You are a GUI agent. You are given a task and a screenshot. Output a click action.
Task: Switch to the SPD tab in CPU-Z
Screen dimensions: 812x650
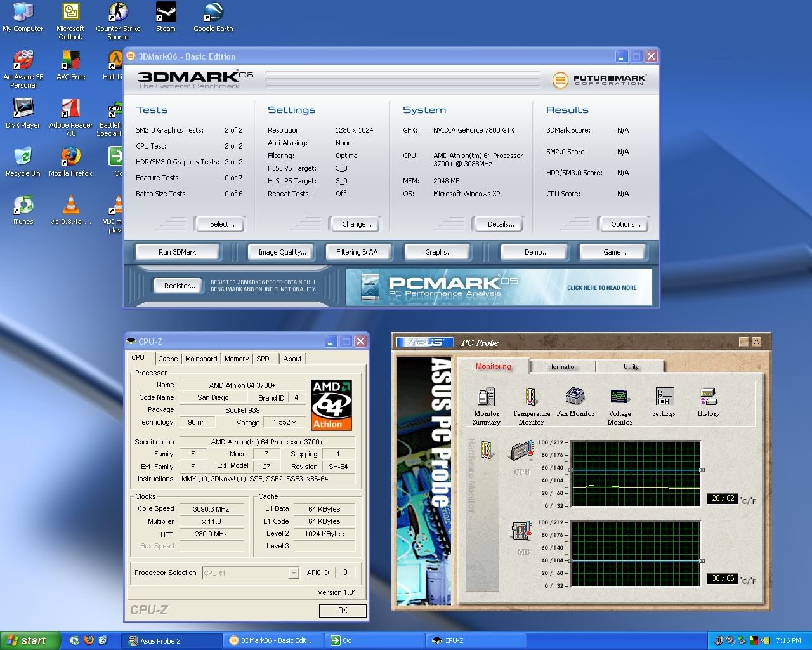[263, 359]
